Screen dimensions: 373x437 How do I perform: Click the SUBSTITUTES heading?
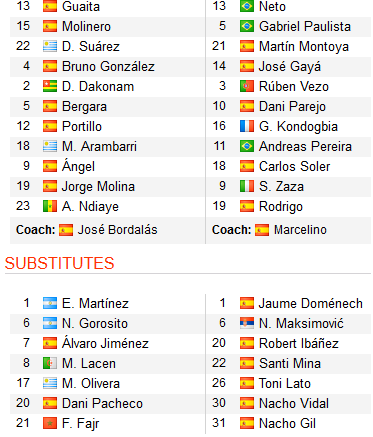pyautogui.click(x=60, y=263)
